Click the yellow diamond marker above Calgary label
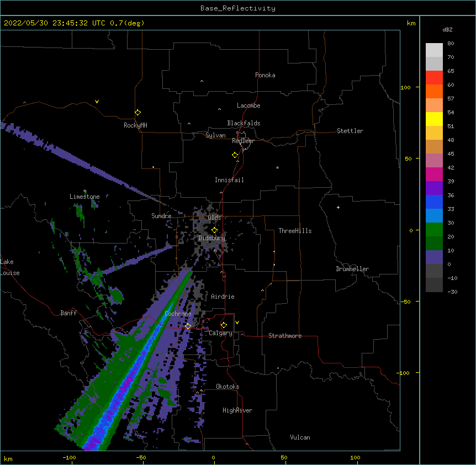The height and width of the screenshot is (465, 476). [224, 325]
